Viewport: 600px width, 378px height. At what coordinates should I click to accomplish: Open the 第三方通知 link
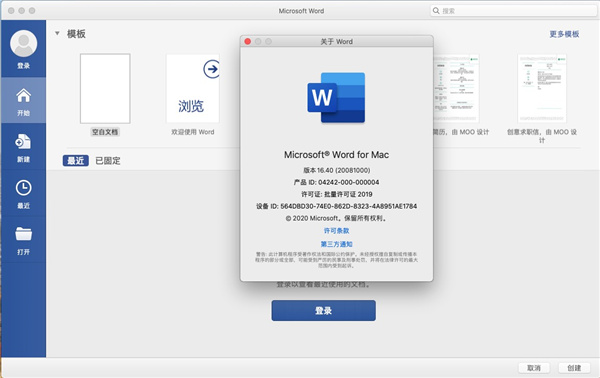pyautogui.click(x=336, y=244)
